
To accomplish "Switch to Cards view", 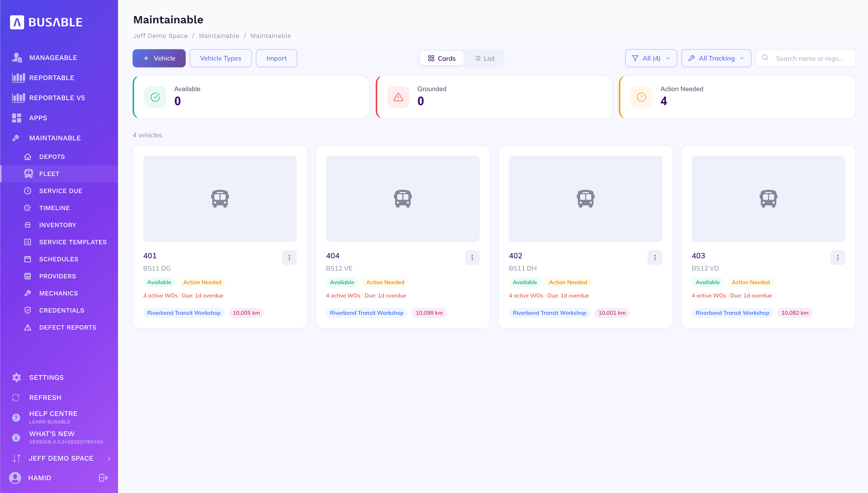I will pos(442,58).
